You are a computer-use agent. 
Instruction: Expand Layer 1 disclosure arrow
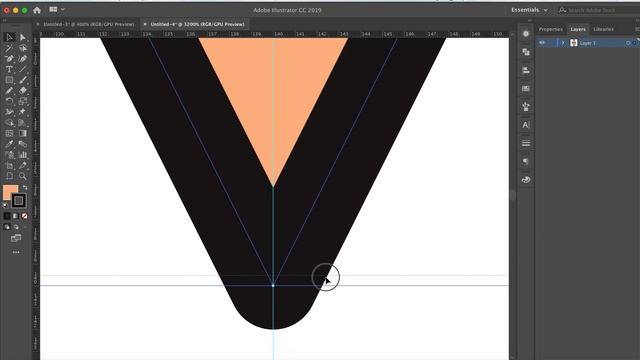click(563, 43)
